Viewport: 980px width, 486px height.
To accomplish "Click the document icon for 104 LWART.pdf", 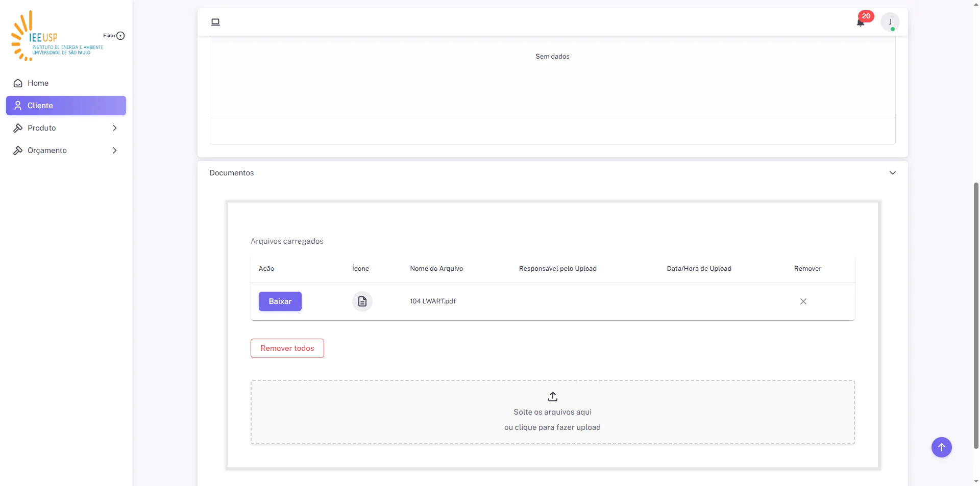I will pos(362,301).
